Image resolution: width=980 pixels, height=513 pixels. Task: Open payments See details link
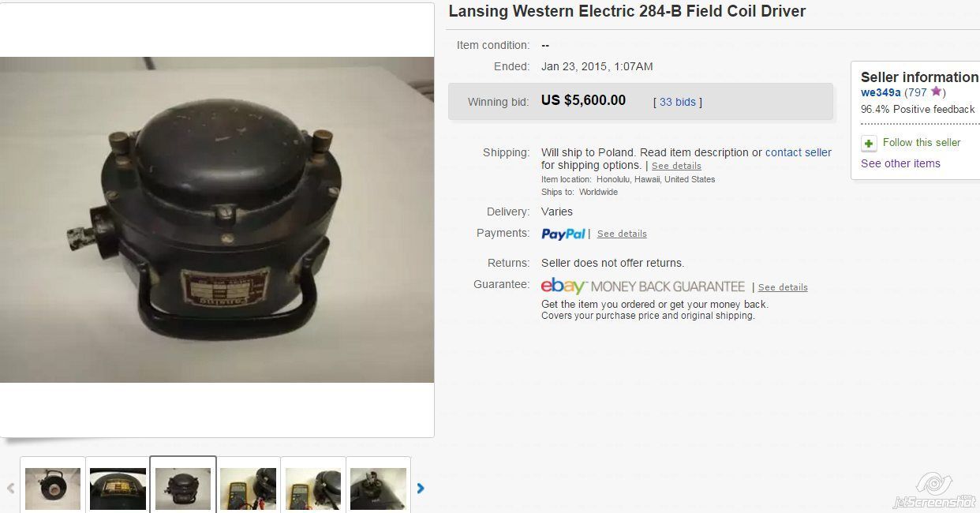pyautogui.click(x=622, y=234)
